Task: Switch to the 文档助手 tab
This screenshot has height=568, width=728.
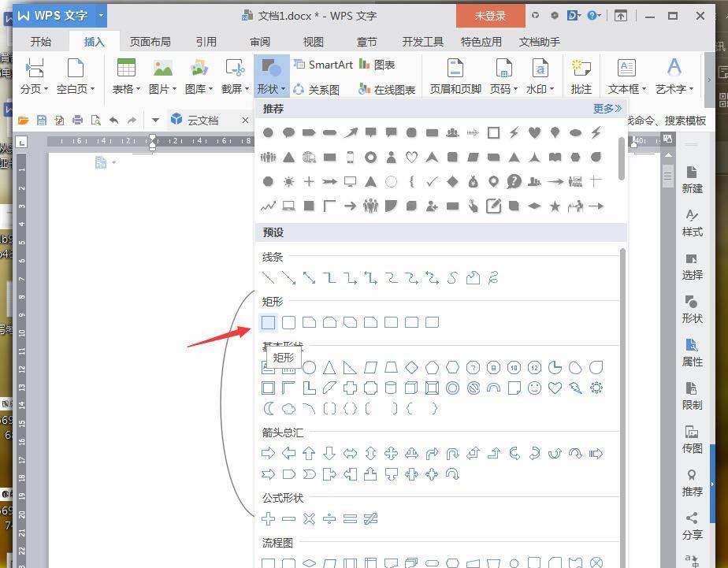Action: (x=540, y=42)
